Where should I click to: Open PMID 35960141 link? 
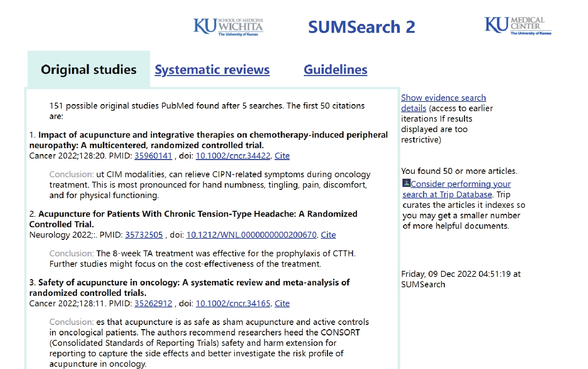coord(153,156)
